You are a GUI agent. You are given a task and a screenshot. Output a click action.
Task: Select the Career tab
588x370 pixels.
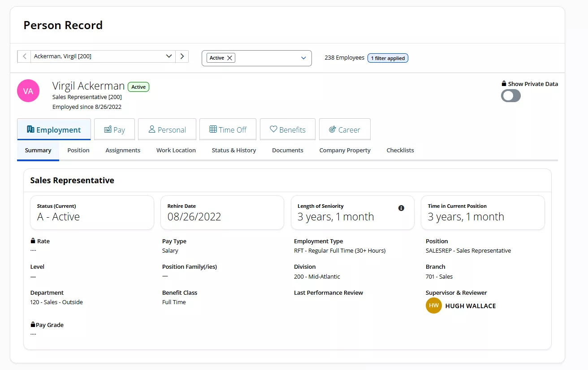(x=344, y=129)
